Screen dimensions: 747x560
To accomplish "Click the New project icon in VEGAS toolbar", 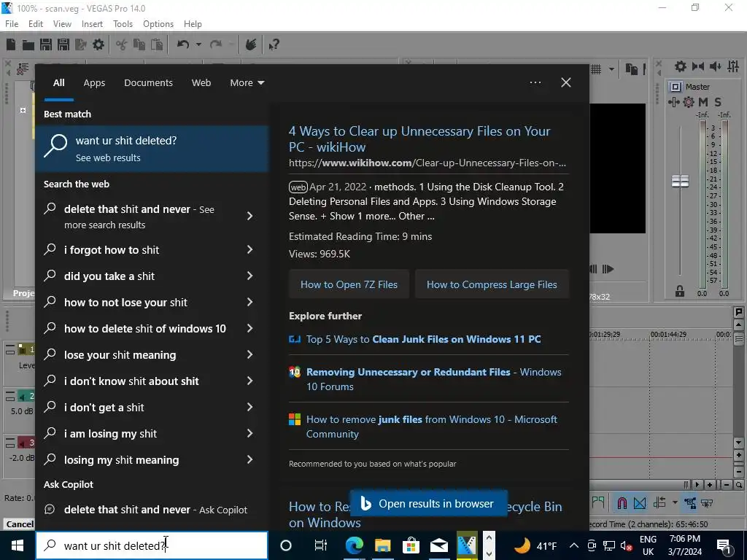I will point(11,44).
